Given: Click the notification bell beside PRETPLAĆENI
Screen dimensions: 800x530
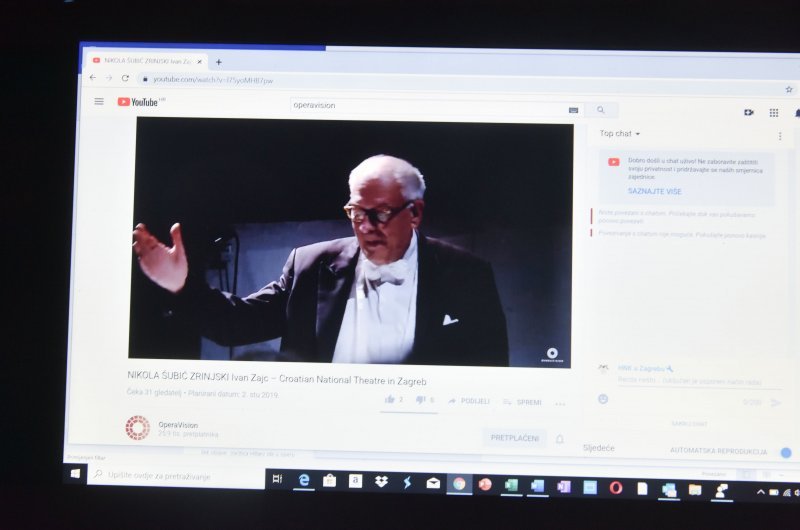Looking at the screenshot, I should click(560, 439).
